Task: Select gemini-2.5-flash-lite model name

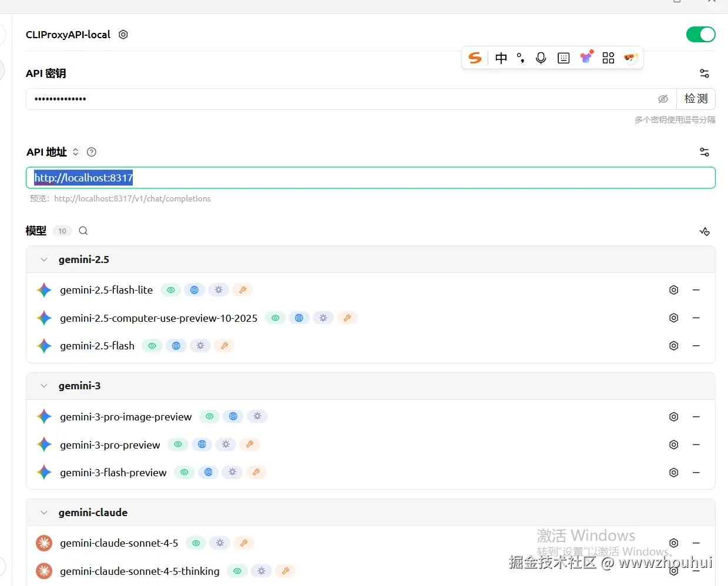Action: coord(106,290)
